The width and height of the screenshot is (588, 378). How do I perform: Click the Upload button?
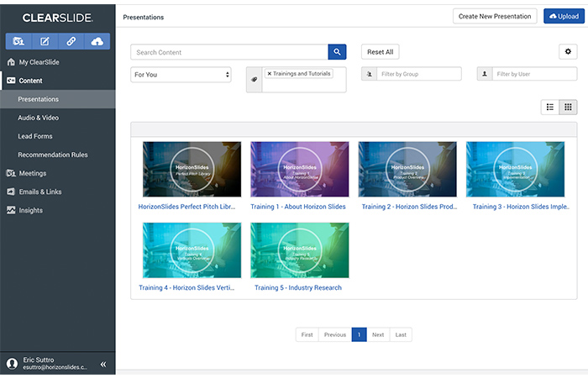coord(564,17)
